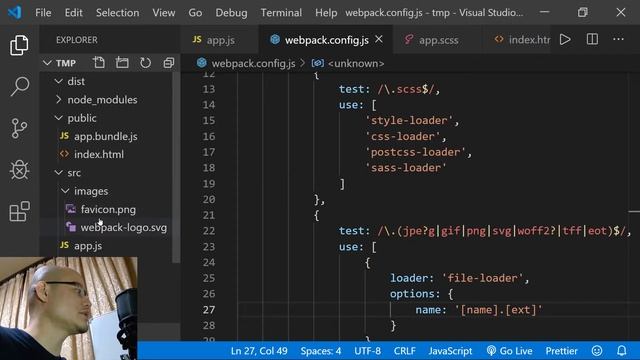Click the <unknown> breadcrumb symbol

tap(356, 63)
